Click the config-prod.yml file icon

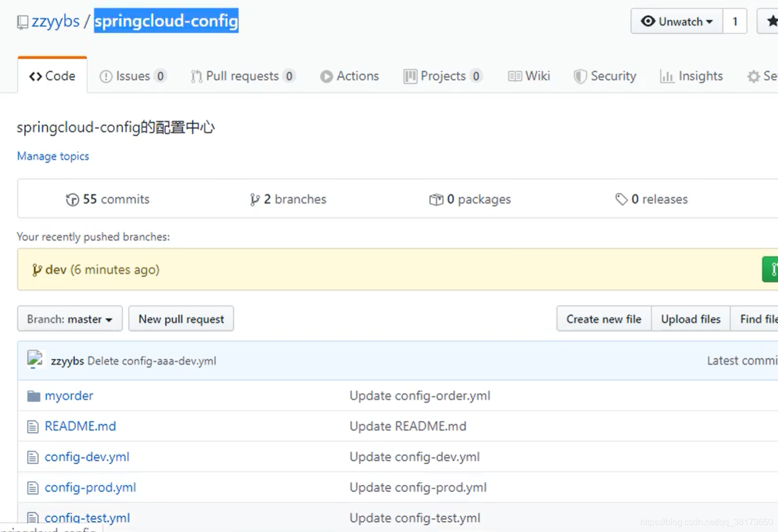coord(33,487)
